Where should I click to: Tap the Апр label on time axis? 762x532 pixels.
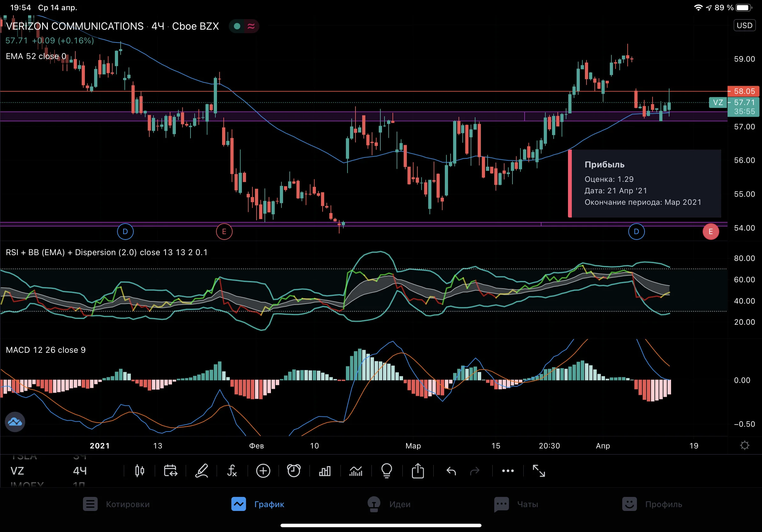pyautogui.click(x=603, y=446)
